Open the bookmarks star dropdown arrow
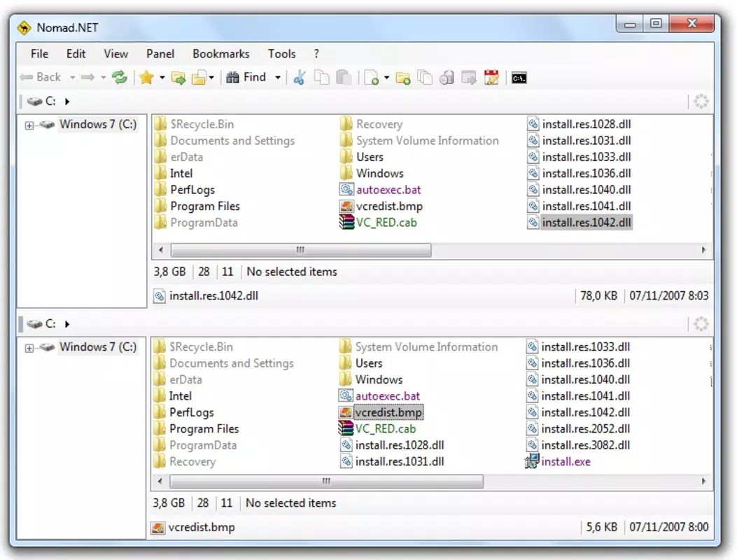 tap(162, 78)
